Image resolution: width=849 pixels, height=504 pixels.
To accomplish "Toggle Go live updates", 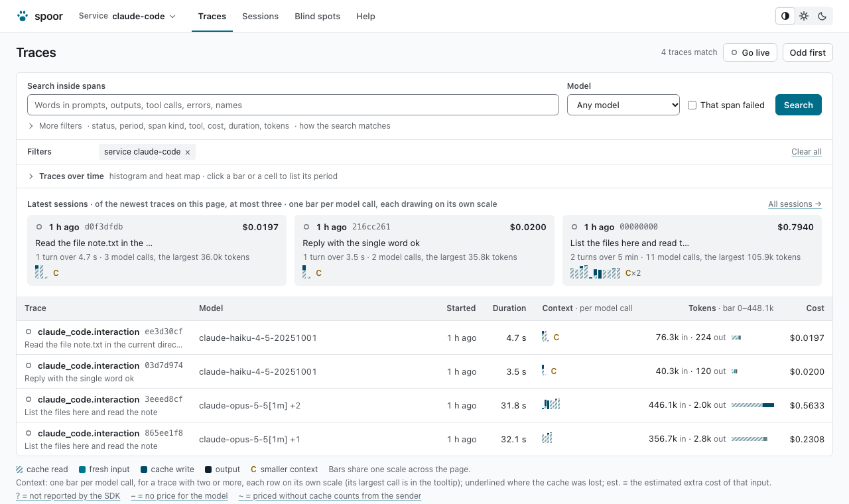I will tap(750, 52).
